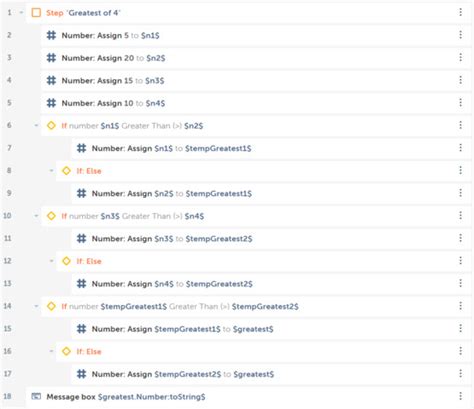The height and width of the screenshot is (409, 474).
Task: Click the line number 16 row marker
Action: pos(8,351)
